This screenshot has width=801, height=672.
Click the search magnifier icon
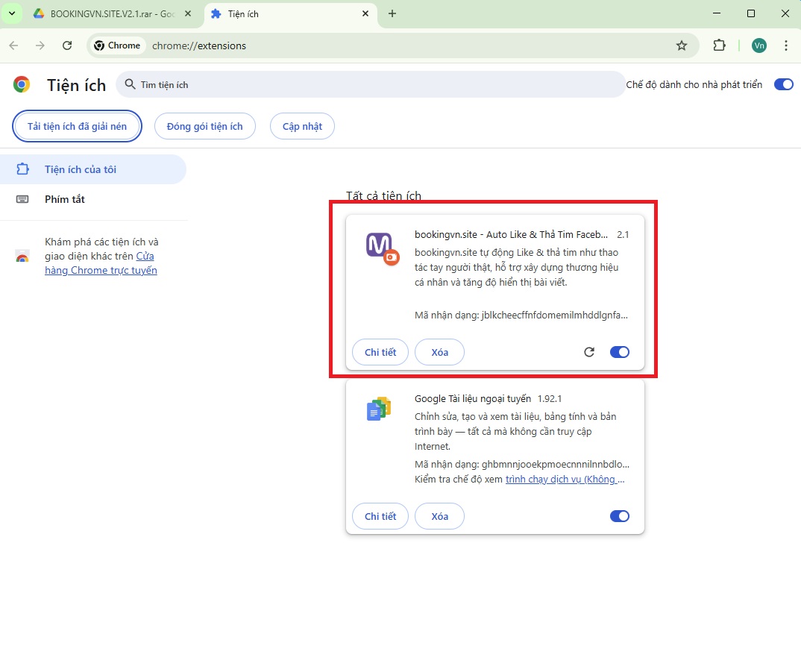[x=131, y=84]
